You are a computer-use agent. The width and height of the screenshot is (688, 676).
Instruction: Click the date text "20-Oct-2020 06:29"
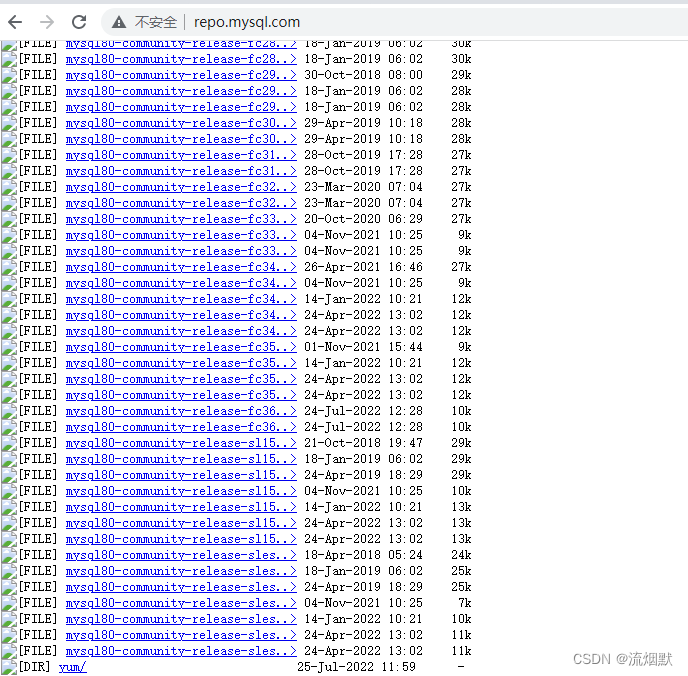(x=363, y=219)
